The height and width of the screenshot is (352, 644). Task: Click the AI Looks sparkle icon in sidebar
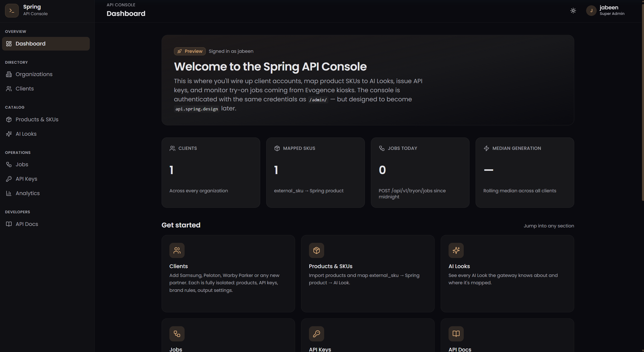click(x=9, y=134)
